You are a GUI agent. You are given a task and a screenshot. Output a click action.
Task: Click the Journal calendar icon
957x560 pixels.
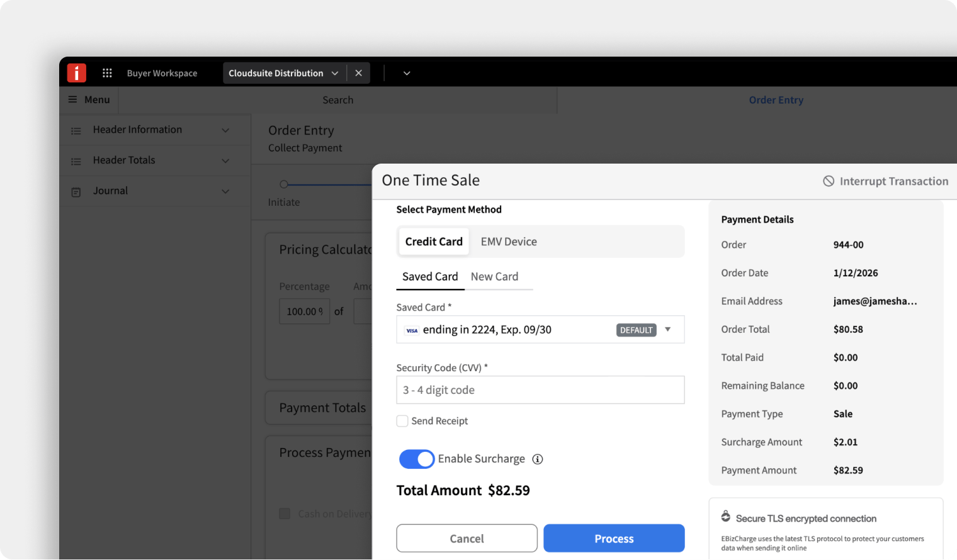[x=76, y=192]
